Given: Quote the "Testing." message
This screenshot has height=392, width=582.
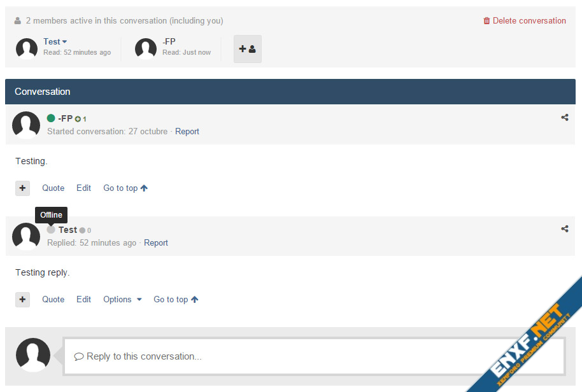Looking at the screenshot, I should coord(53,188).
